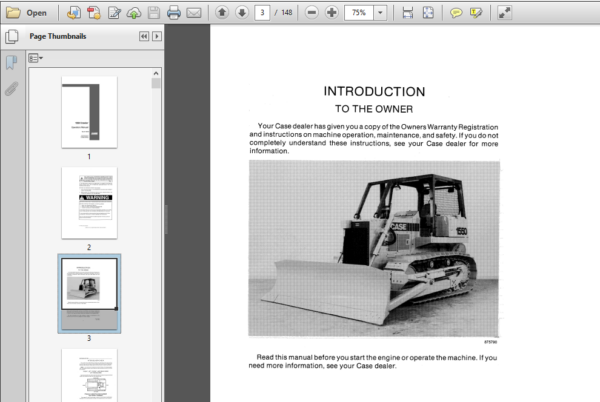Click thumbnail label number 3
Screen dimensions: 600x402
[89, 338]
